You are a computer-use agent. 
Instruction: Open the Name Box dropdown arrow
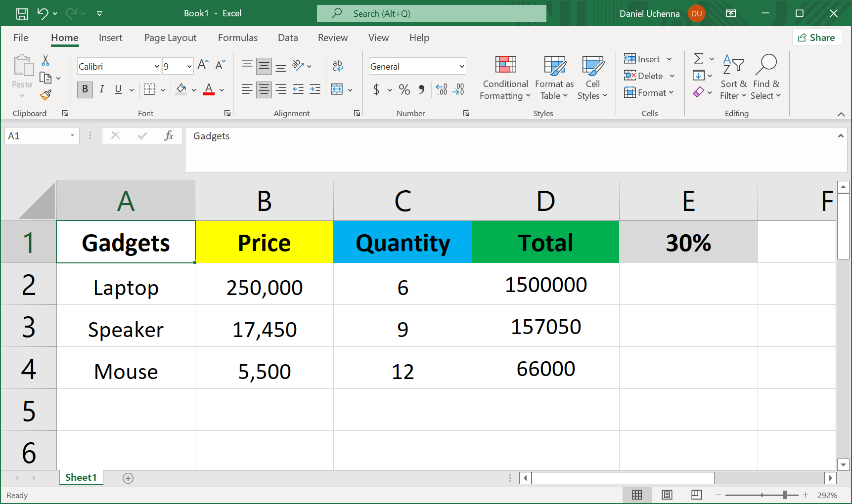(x=72, y=135)
